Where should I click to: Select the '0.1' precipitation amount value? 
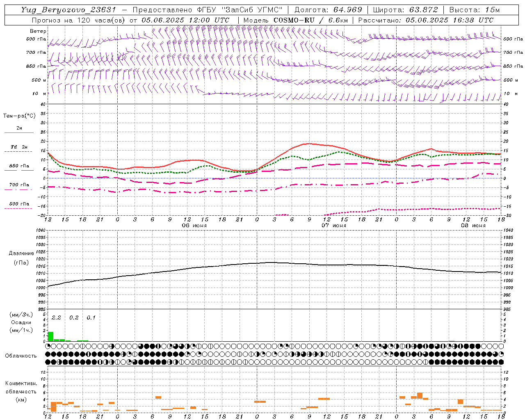pos(91,318)
